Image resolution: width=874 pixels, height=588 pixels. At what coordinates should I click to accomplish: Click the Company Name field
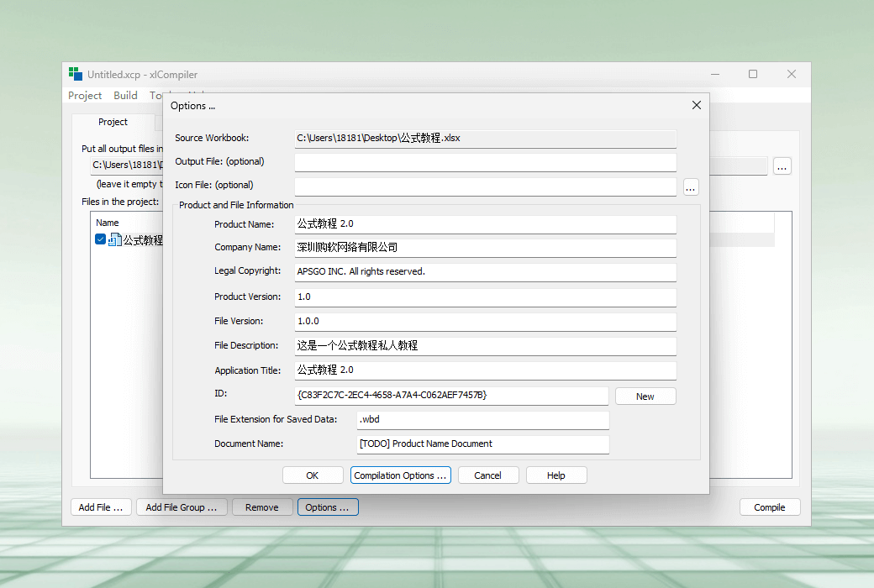(x=485, y=248)
